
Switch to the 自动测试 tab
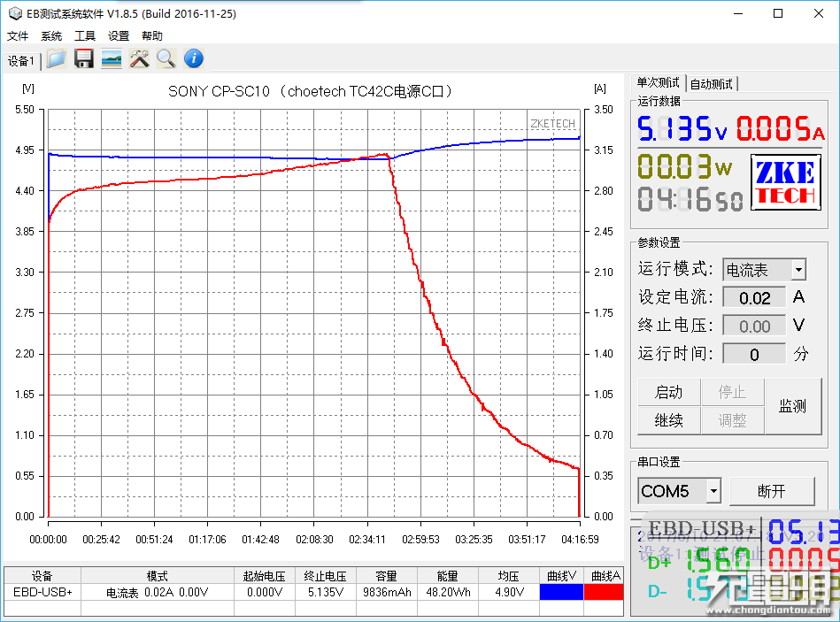pos(712,84)
